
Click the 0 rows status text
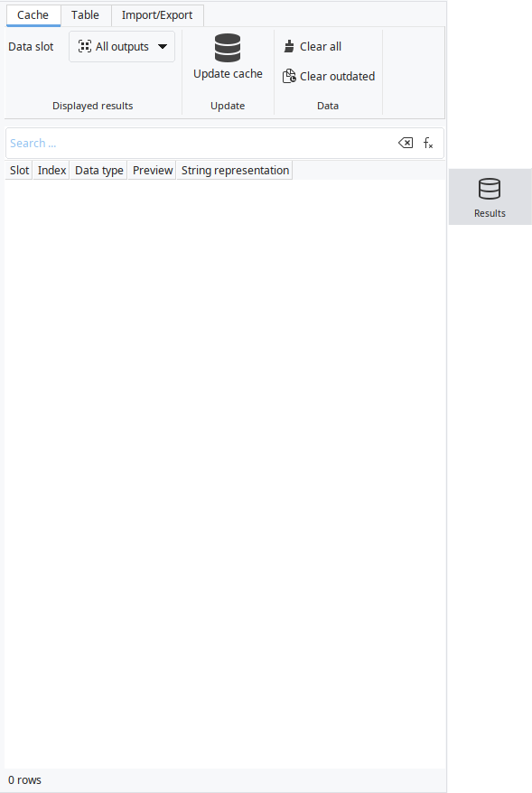pyautogui.click(x=24, y=779)
